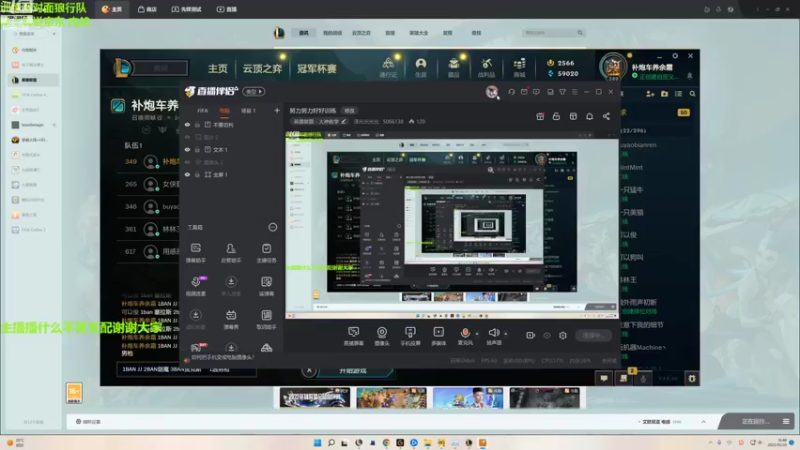This screenshot has width=800, height=450.
Task: Open the 读弹幕 tool
Action: tap(266, 286)
